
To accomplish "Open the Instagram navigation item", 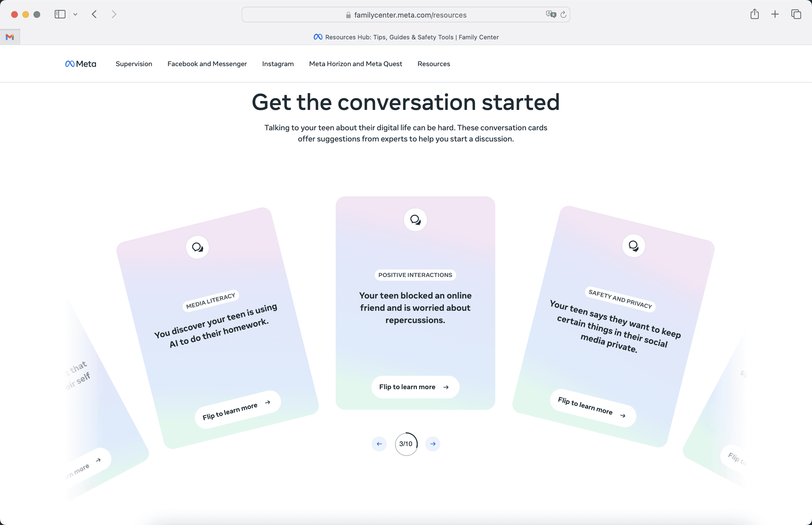I will (278, 64).
